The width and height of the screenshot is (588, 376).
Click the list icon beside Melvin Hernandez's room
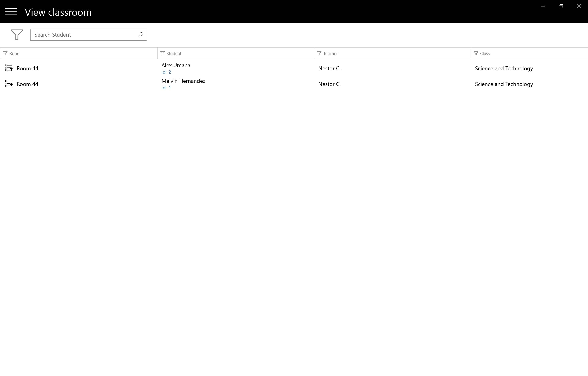[9, 84]
